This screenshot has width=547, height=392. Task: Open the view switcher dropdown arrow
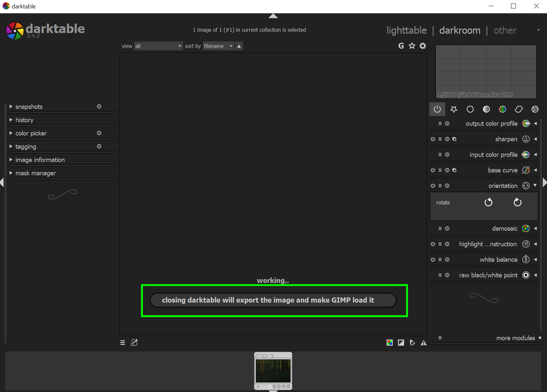(538, 30)
